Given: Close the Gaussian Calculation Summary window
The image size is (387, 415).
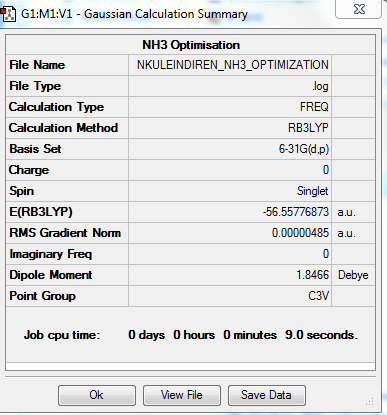Looking at the screenshot, I should [359, 9].
